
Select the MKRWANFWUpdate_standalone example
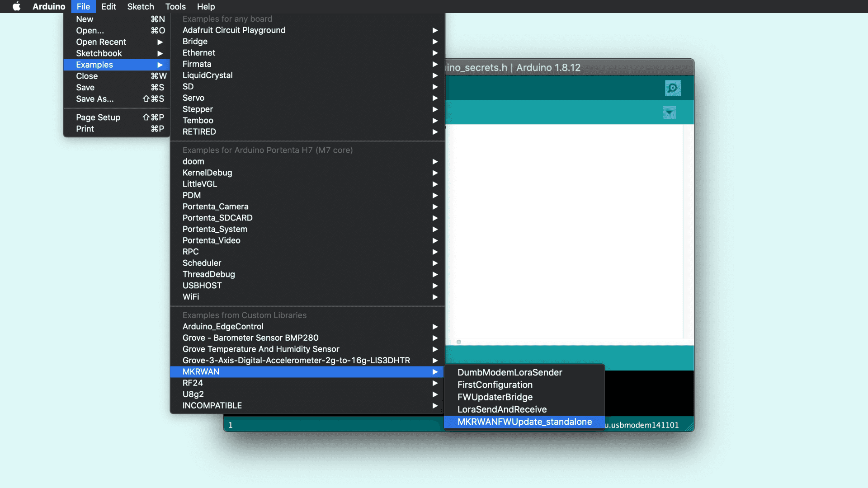524,422
